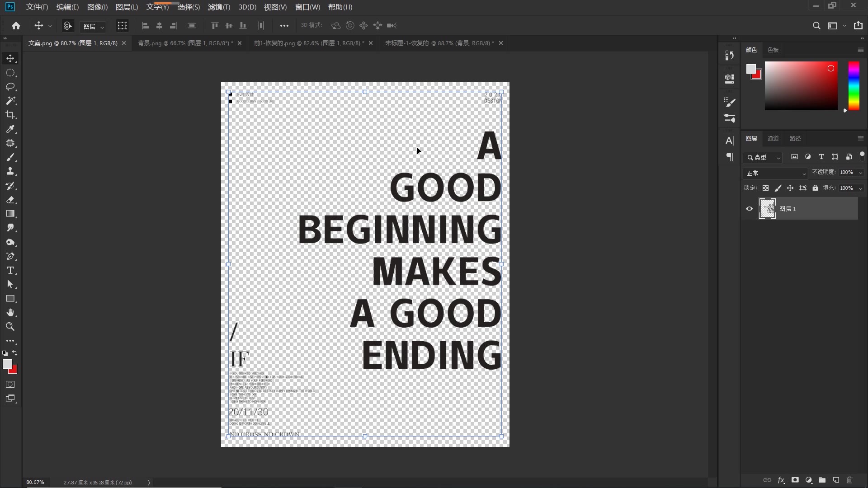Delete layer using trash icon
This screenshot has width=868, height=488.
849,480
